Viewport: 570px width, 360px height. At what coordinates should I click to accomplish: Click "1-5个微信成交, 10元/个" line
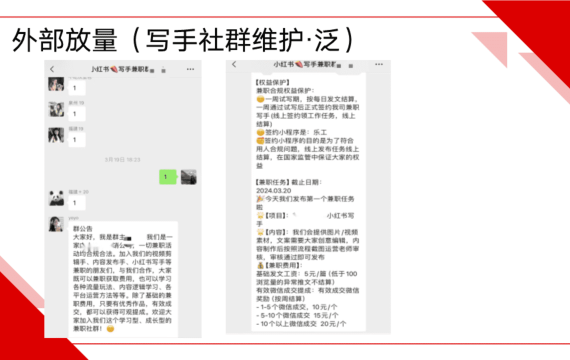297,307
